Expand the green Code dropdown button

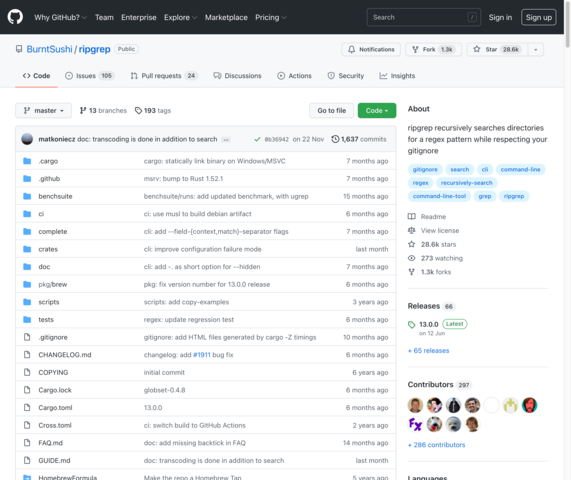377,110
